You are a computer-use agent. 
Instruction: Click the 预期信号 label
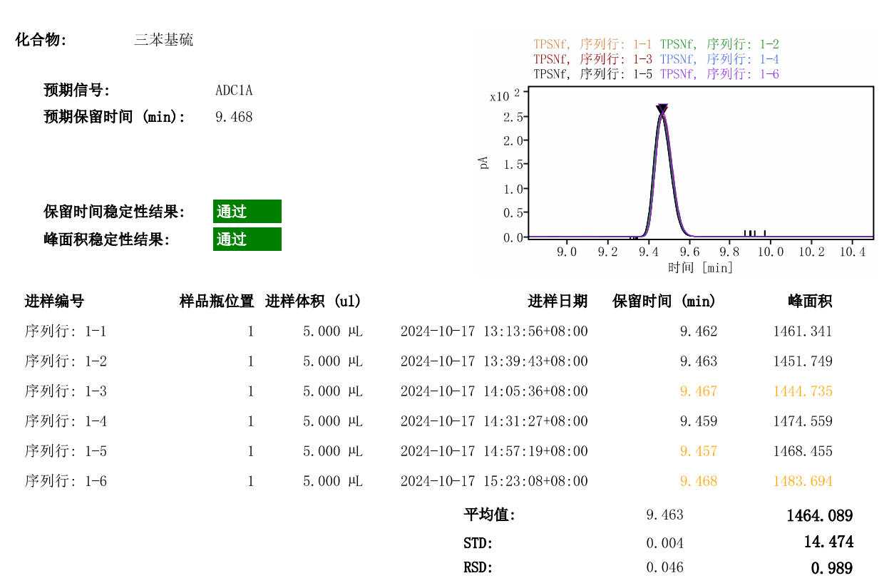point(77,91)
